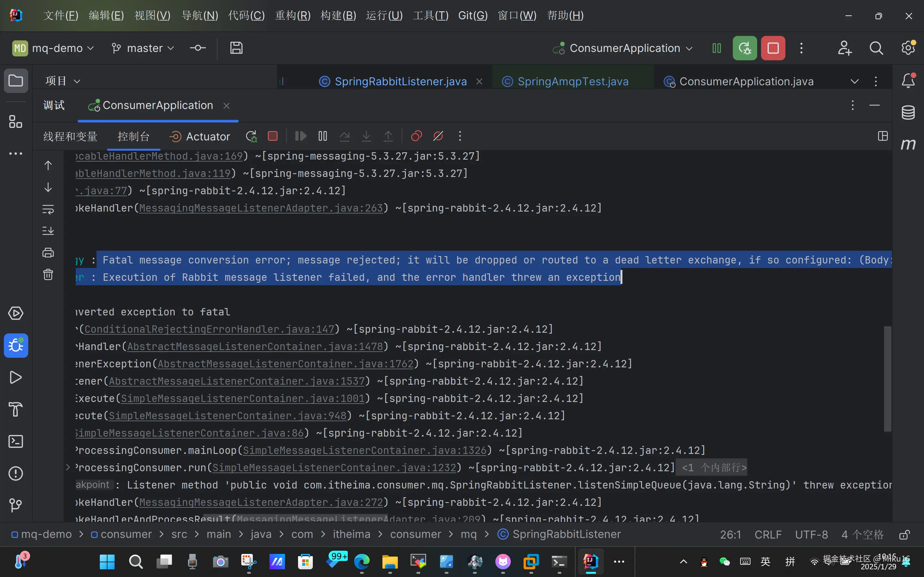Screen dimensions: 924x577
Task: Toggle soft-wrap in the console
Action: coord(48,209)
